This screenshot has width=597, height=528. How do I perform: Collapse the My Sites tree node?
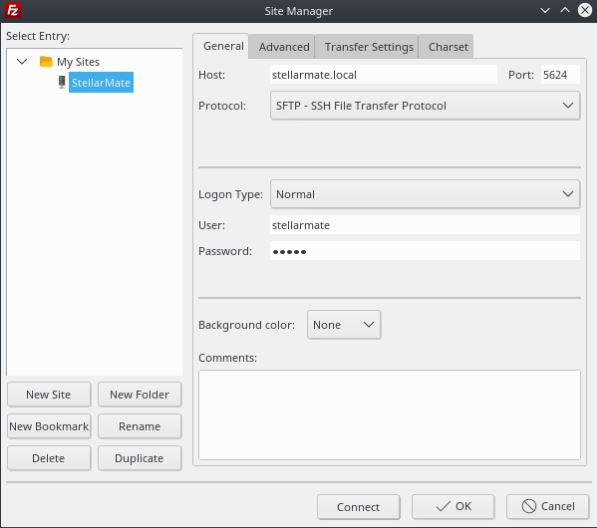pyautogui.click(x=22, y=61)
